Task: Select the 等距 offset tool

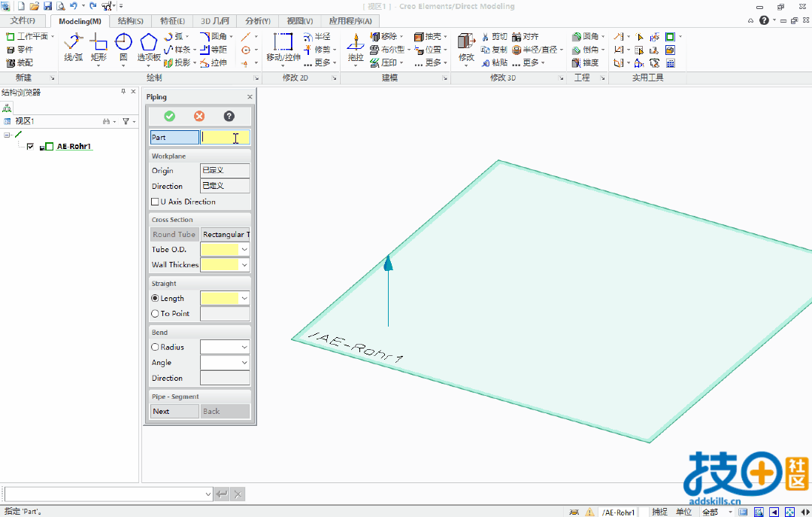Action: (214, 50)
